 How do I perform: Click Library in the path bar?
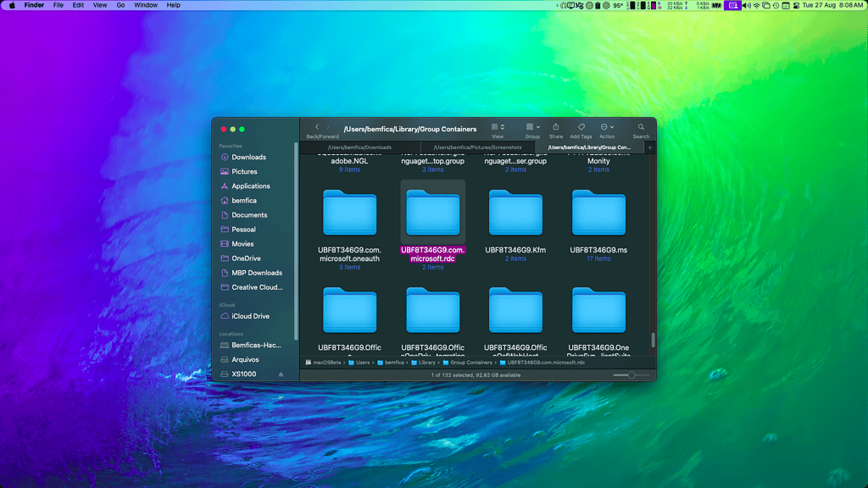[426, 363]
